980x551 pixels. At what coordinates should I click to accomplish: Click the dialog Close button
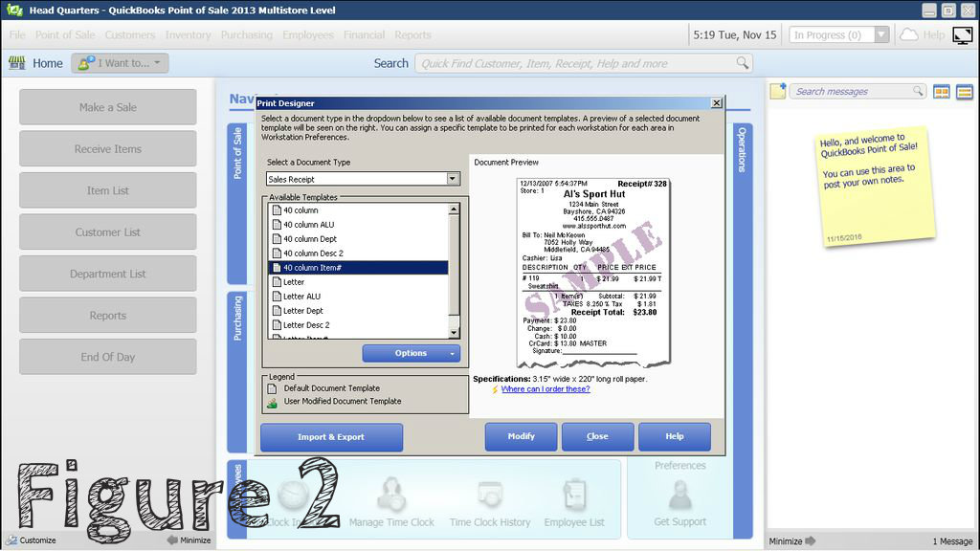click(597, 436)
